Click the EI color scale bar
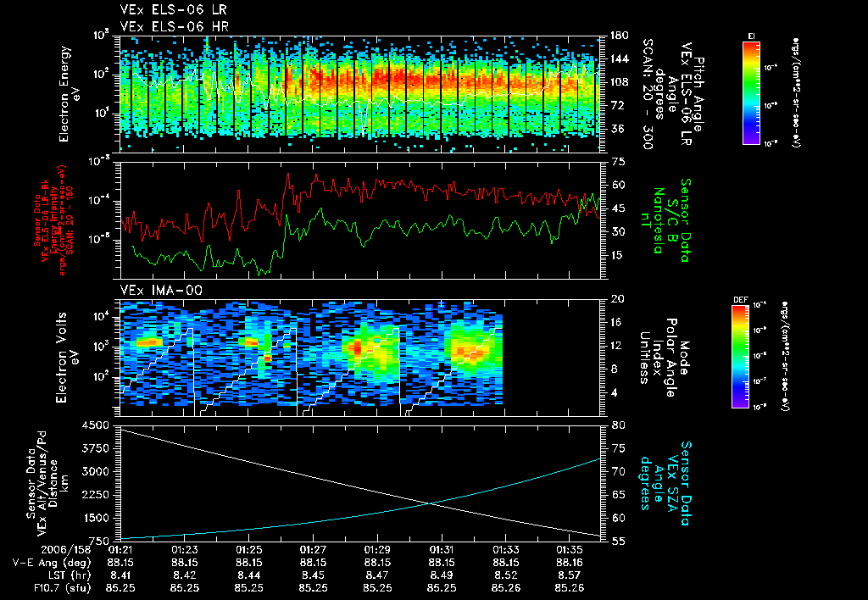868x600 pixels. point(751,93)
